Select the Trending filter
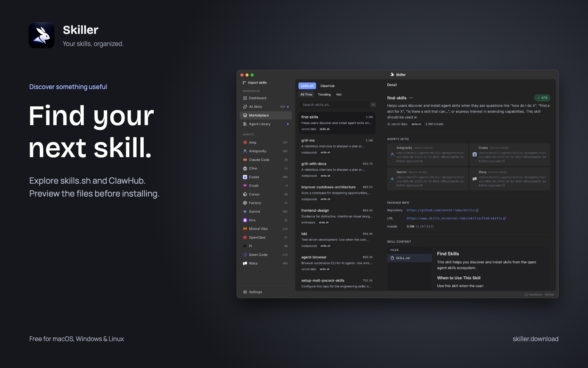Screen dimensions: 588x368 (x=324, y=95)
